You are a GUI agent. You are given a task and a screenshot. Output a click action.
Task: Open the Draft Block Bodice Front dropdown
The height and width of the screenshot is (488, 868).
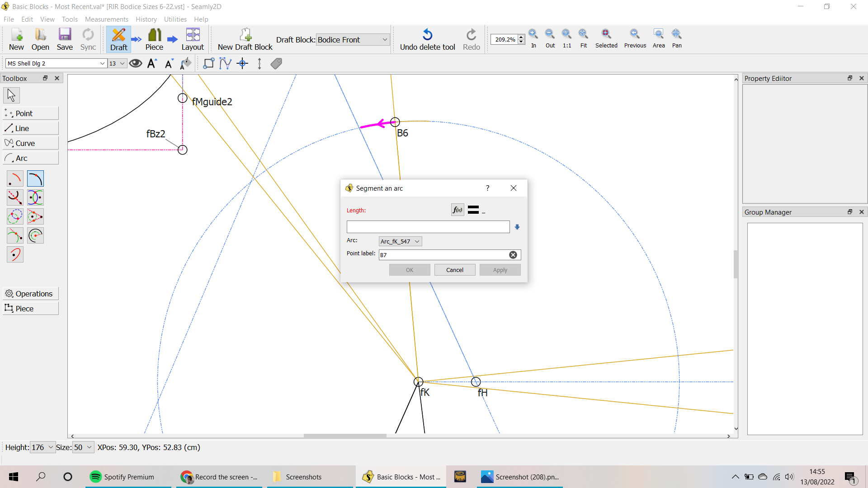tap(352, 40)
